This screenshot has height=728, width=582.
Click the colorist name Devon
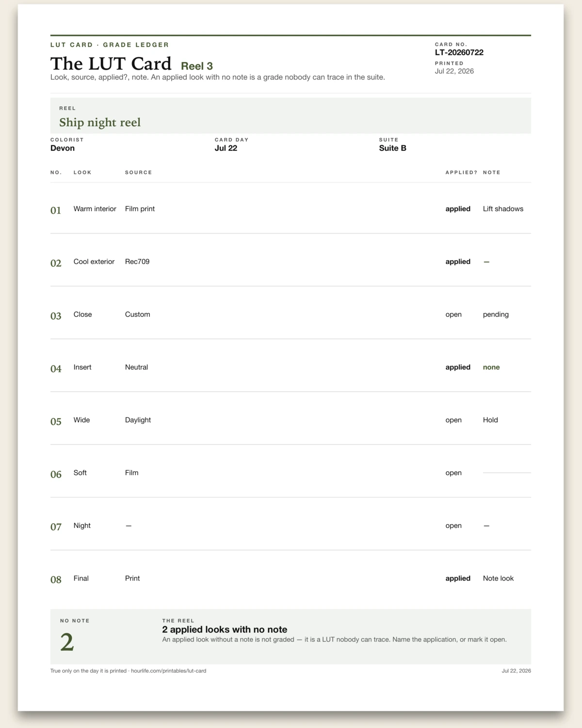click(x=63, y=148)
